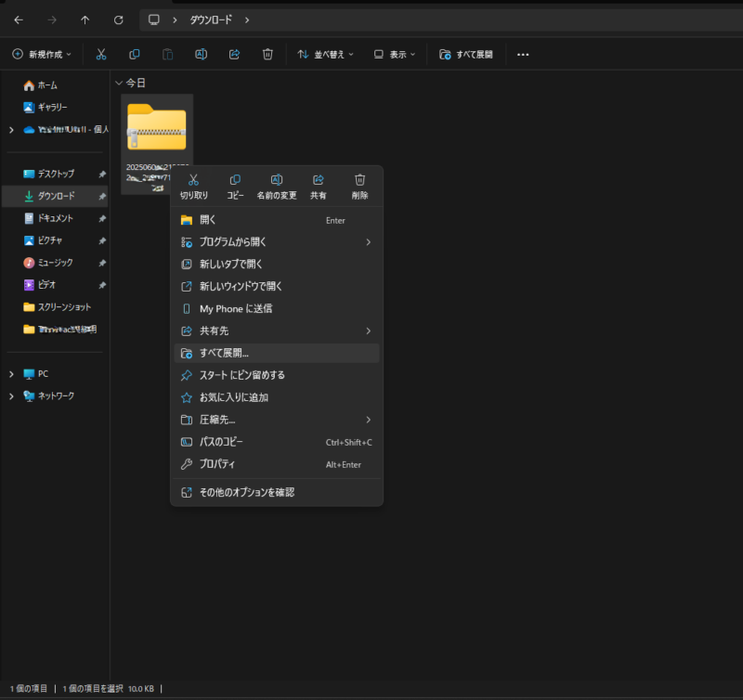This screenshot has height=700, width=743.
Task: Select すべて展開... in context menu
Action: point(277,353)
